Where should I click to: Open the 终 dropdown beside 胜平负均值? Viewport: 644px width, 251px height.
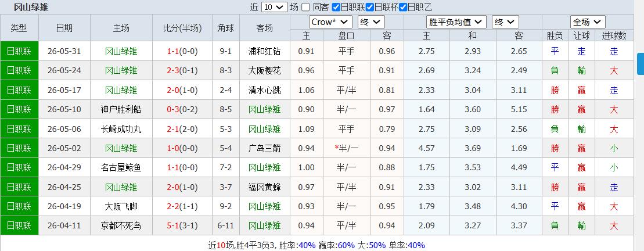(x=505, y=21)
